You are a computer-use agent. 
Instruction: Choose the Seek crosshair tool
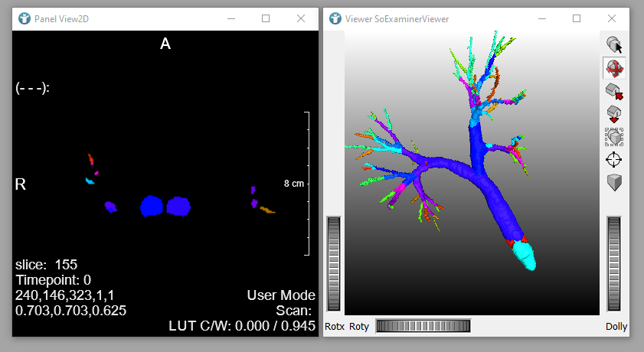(x=614, y=159)
